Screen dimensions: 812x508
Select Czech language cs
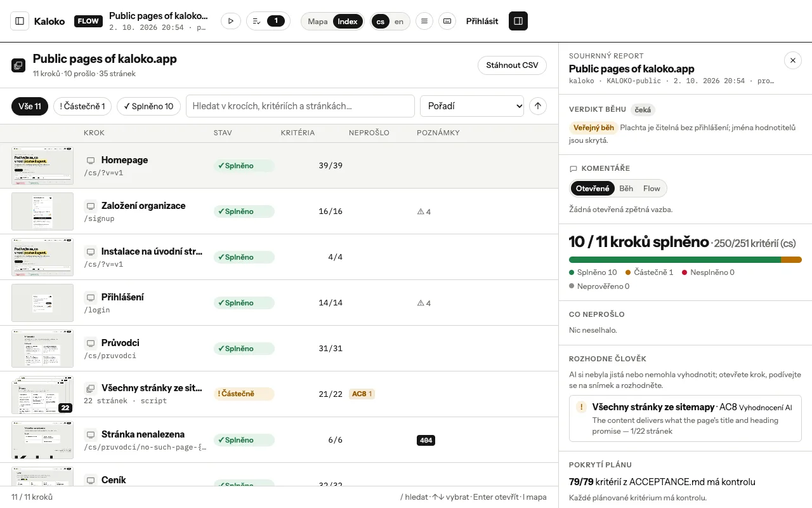click(x=380, y=21)
